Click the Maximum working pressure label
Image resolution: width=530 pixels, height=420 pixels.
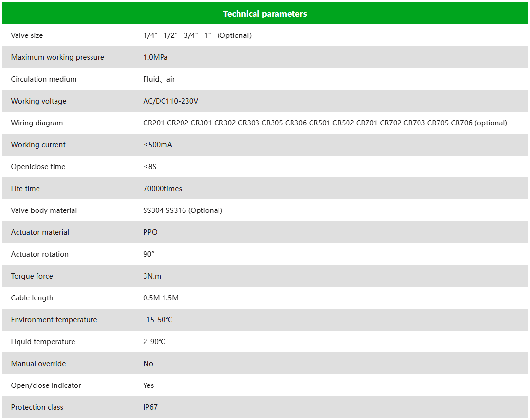tap(57, 57)
